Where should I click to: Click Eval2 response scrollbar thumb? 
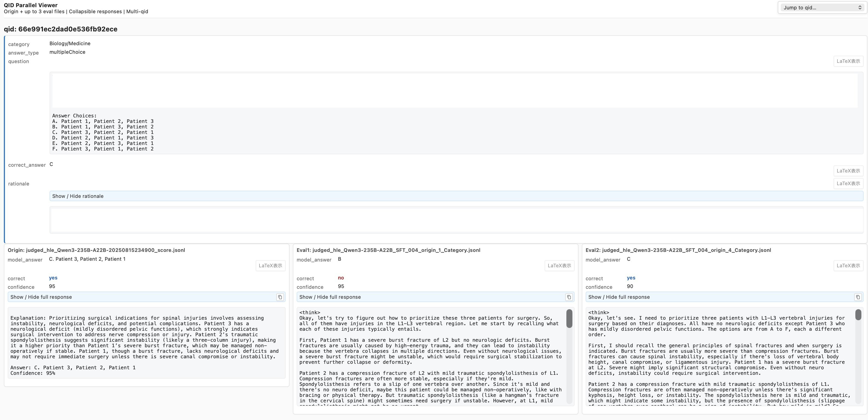click(x=858, y=315)
